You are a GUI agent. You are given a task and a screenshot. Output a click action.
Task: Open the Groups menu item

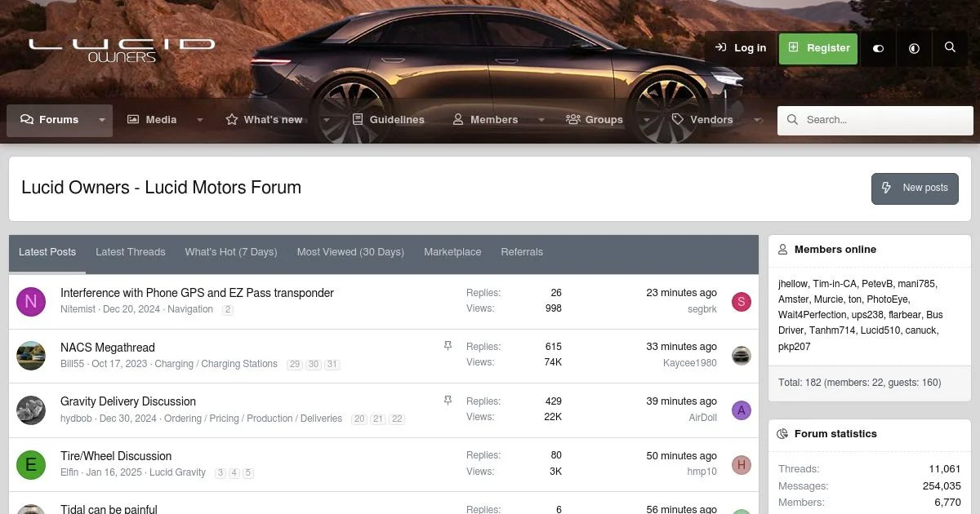coord(595,120)
